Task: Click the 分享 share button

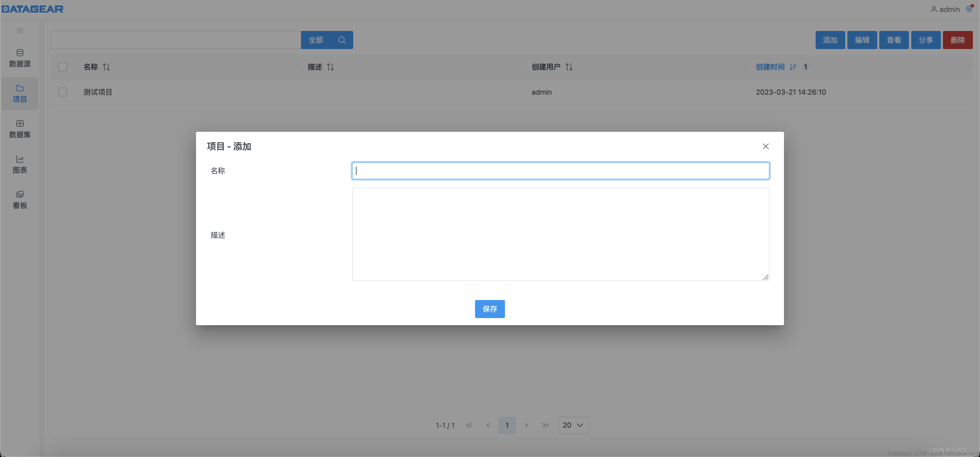Action: pyautogui.click(x=926, y=40)
